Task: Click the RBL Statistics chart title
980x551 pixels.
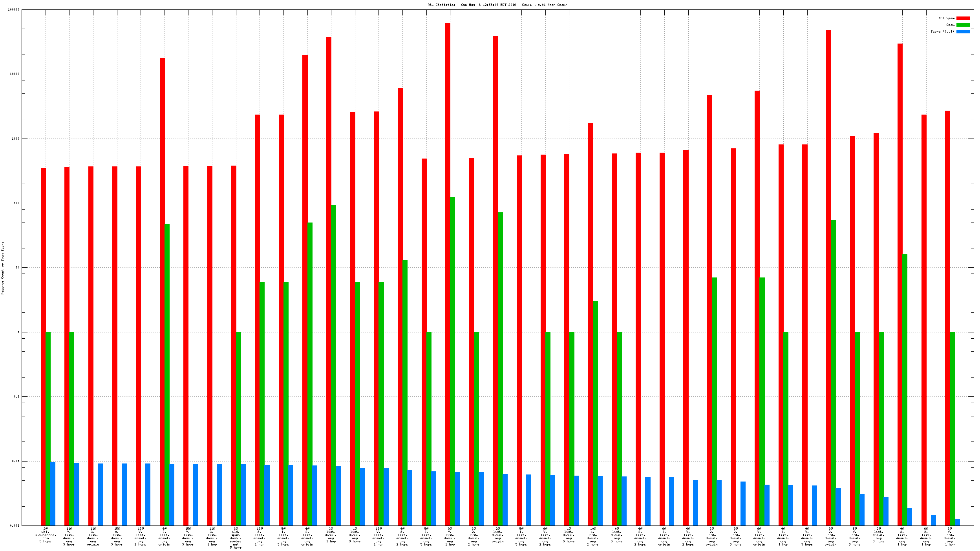Action: tap(497, 5)
